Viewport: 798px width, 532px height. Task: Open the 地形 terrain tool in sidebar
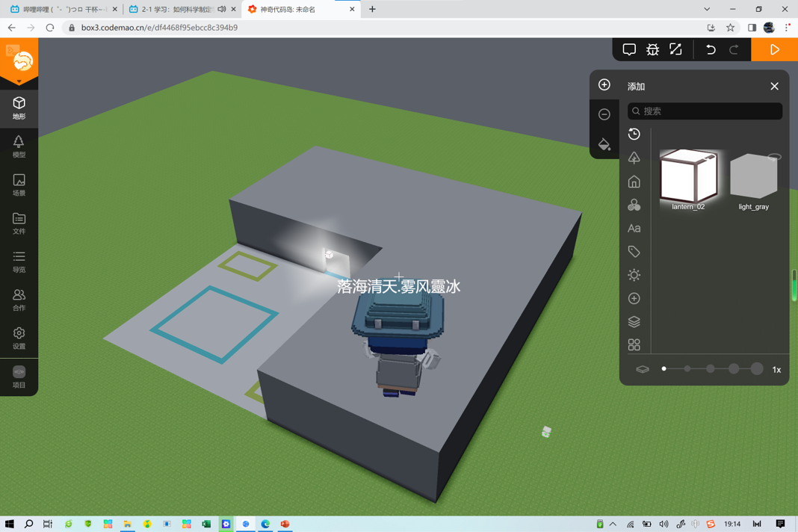pyautogui.click(x=19, y=108)
